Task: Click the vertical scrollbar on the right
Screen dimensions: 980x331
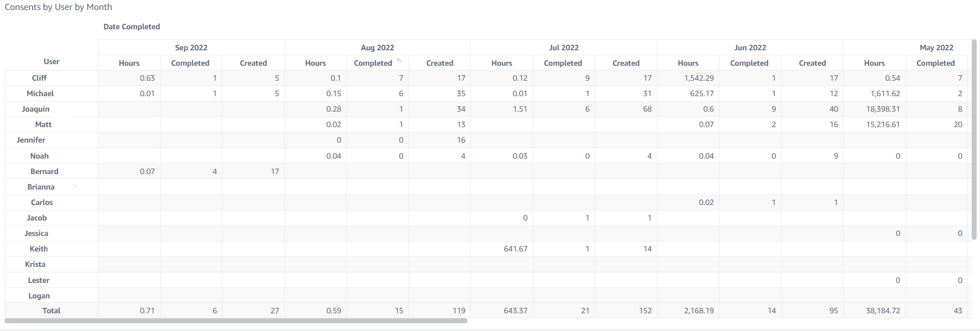Action: pyautogui.click(x=974, y=139)
